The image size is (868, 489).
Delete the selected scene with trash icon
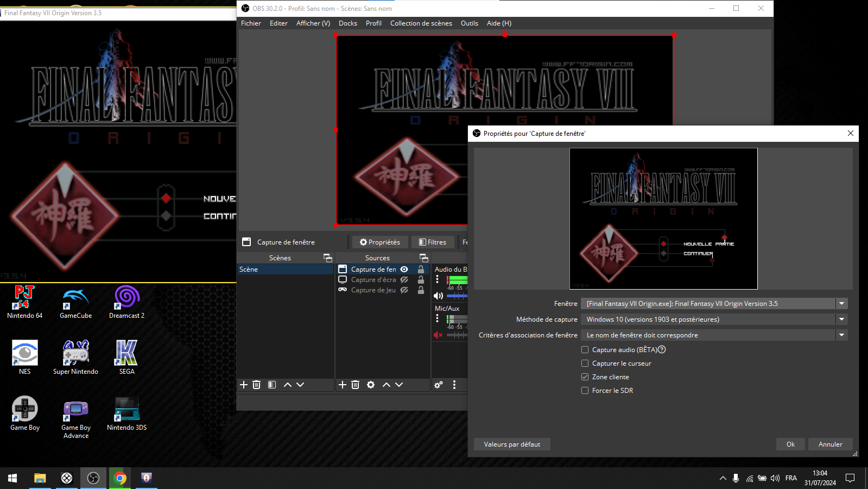pyautogui.click(x=257, y=385)
